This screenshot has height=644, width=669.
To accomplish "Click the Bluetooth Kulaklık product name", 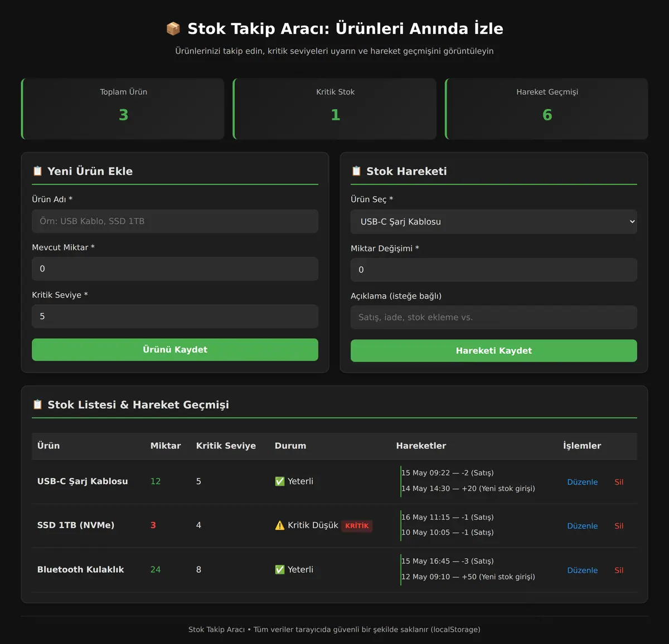I will (x=81, y=569).
